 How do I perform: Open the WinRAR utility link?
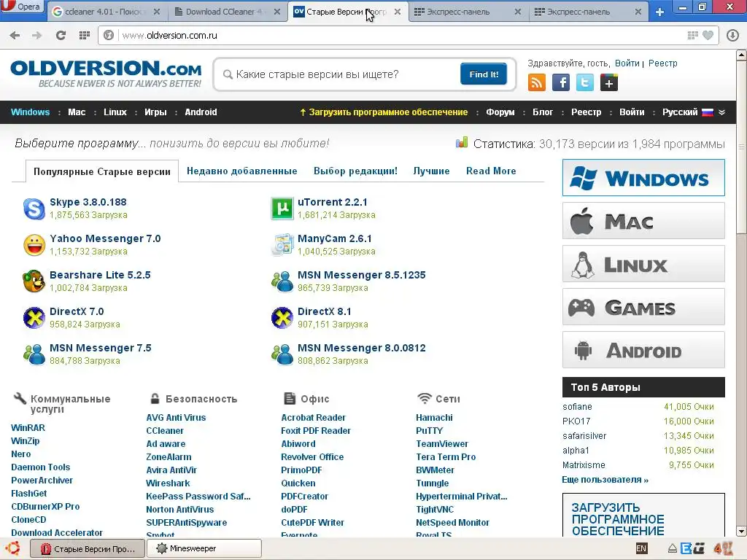28,427
